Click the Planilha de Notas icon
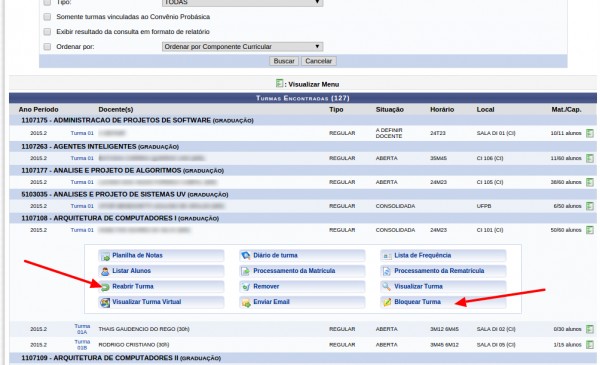Image resolution: width=600 pixels, height=365 pixels. (105, 256)
